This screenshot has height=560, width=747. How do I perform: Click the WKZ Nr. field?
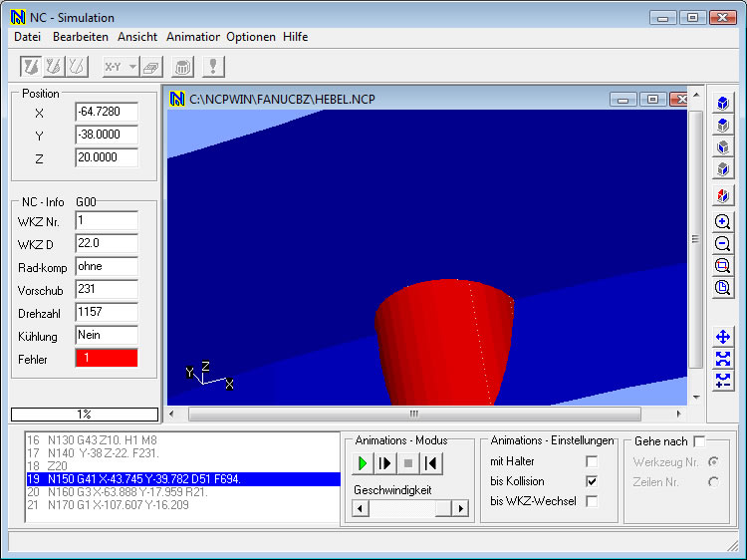tap(107, 220)
